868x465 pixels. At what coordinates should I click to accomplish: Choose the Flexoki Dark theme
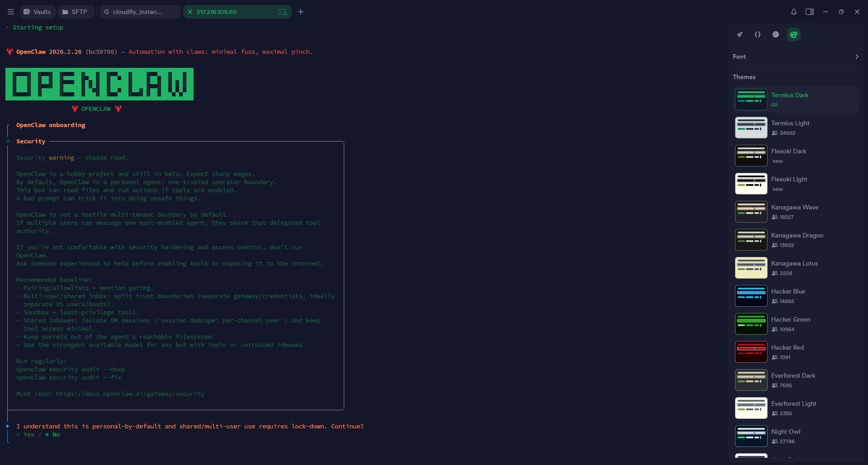[x=796, y=156]
